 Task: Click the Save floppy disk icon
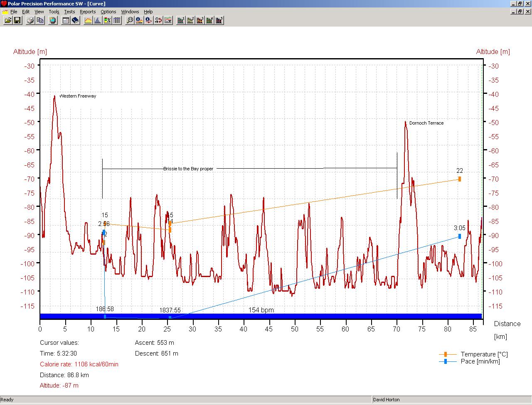tap(17, 20)
